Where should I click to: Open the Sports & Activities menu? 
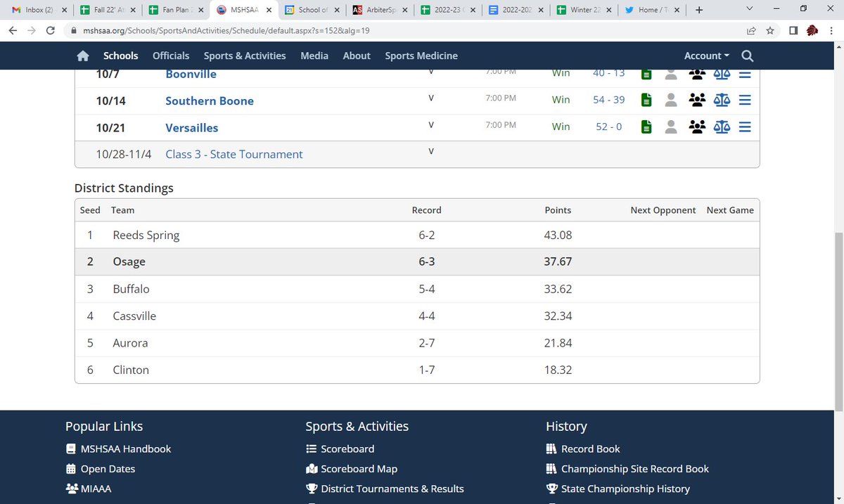point(245,56)
